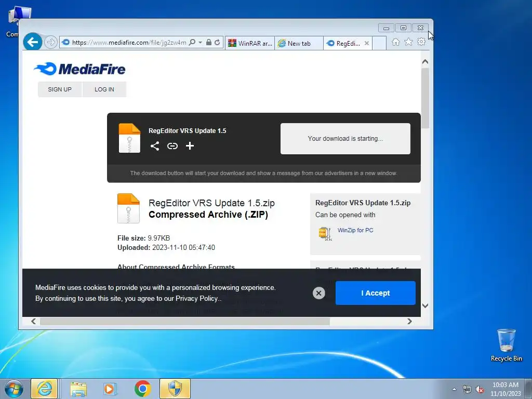
Task: Click the LOG IN button
Action: click(x=104, y=89)
